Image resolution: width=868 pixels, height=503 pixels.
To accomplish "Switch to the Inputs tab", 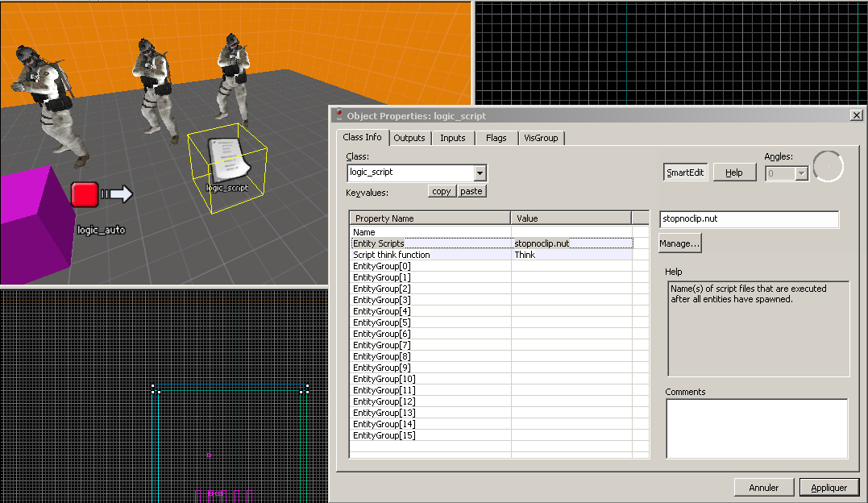I will click(453, 138).
